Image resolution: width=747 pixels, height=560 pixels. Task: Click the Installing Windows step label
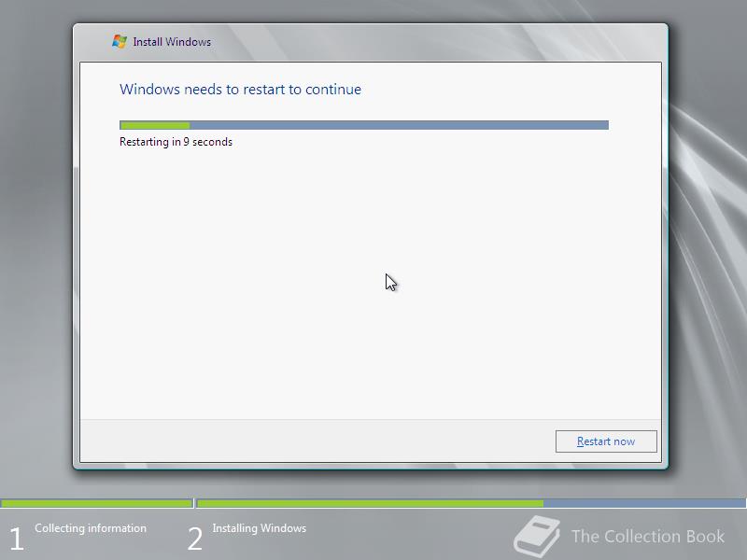(260, 528)
